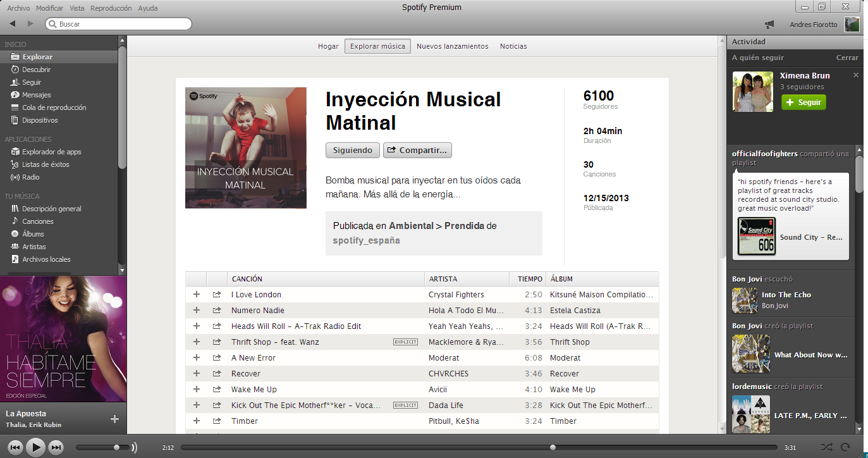Open officialfoofighters profile name
Viewport: 868px width, 458px height.
764,154
